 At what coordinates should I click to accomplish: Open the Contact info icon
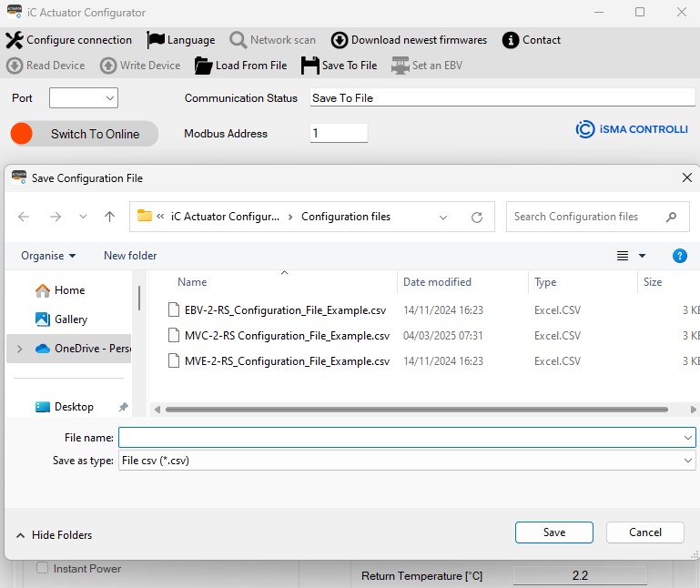[x=511, y=40]
